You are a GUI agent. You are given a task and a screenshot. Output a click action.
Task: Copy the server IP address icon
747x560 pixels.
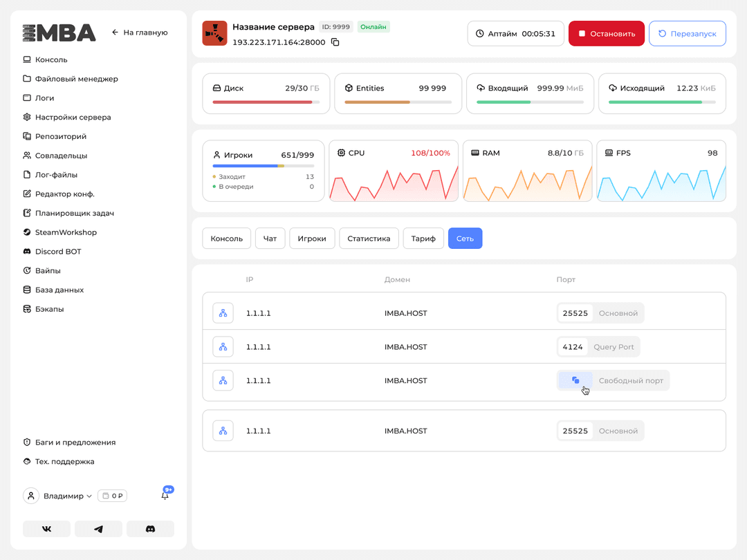[335, 42]
